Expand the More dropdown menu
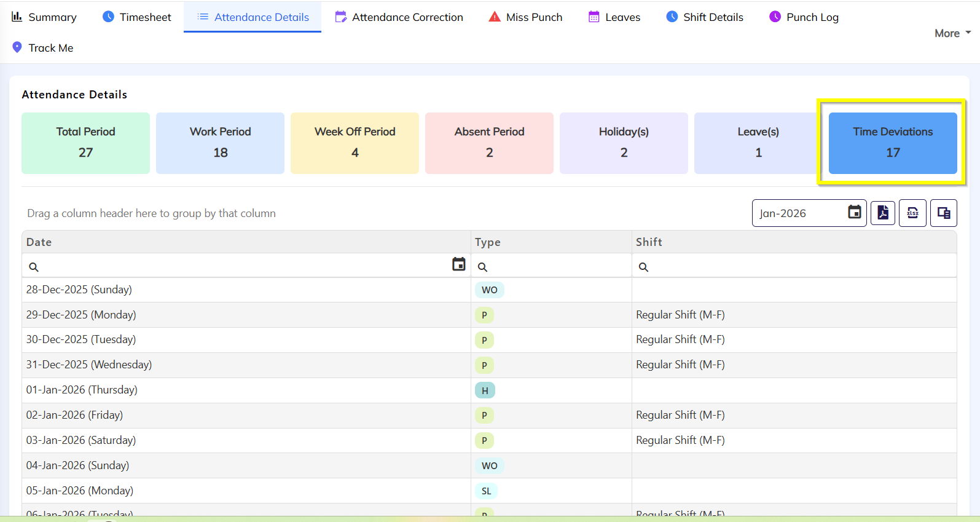The image size is (980, 522). pos(952,33)
